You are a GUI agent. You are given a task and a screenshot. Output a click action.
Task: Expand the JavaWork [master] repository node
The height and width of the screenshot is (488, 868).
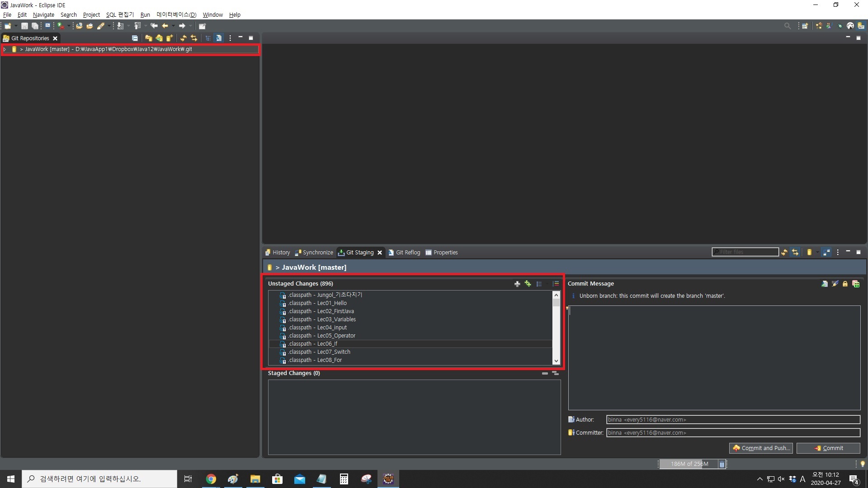(5, 49)
